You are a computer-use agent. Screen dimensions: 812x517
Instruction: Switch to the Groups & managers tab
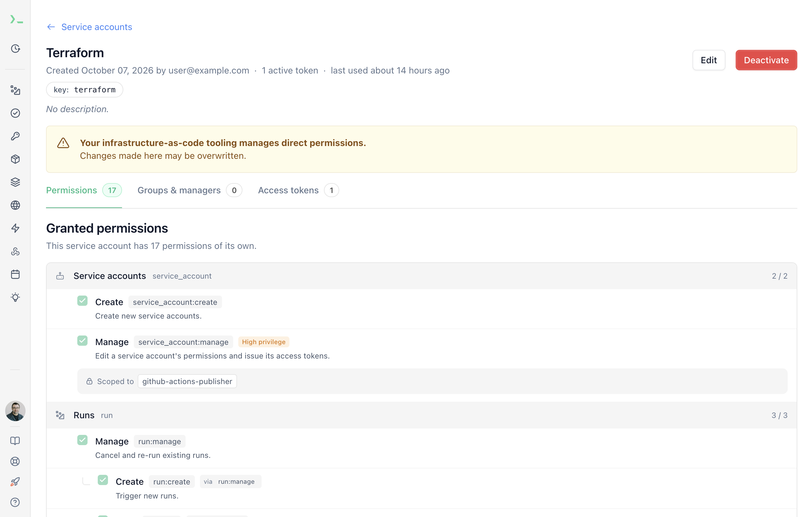pos(189,190)
